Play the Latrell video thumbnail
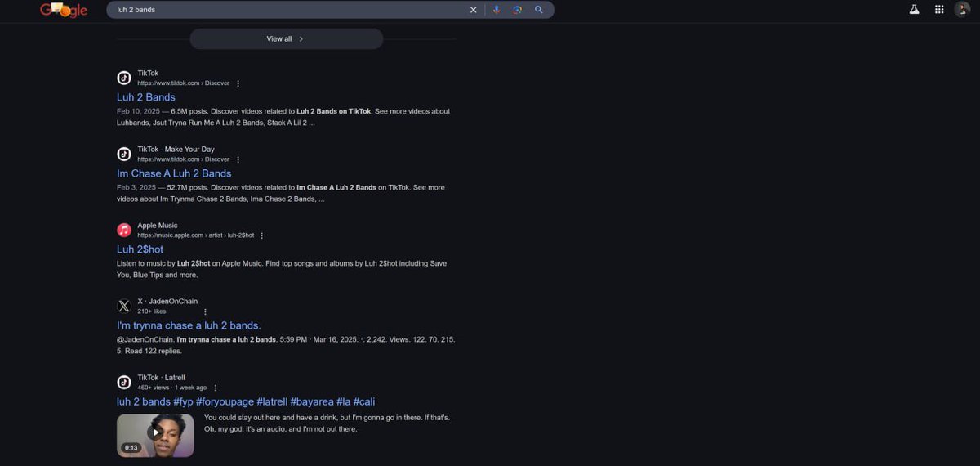 pyautogui.click(x=155, y=435)
